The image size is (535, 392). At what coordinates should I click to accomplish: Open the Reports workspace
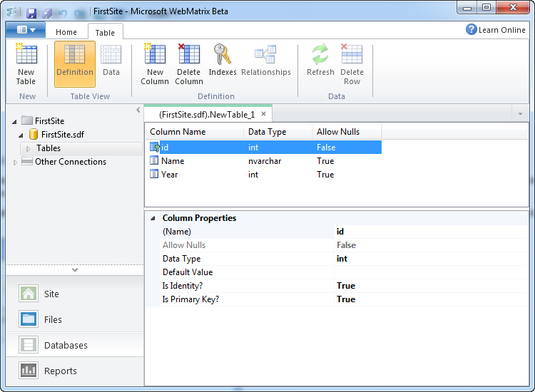click(x=61, y=371)
